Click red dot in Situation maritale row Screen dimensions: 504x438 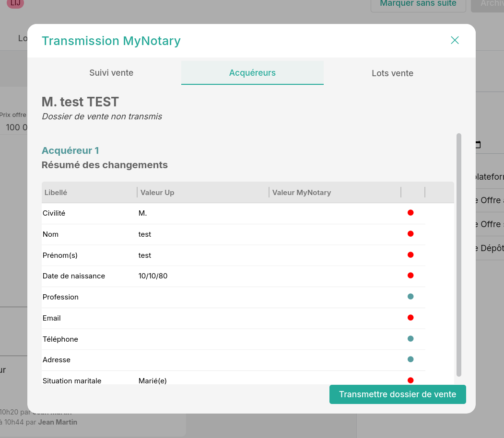click(x=410, y=380)
